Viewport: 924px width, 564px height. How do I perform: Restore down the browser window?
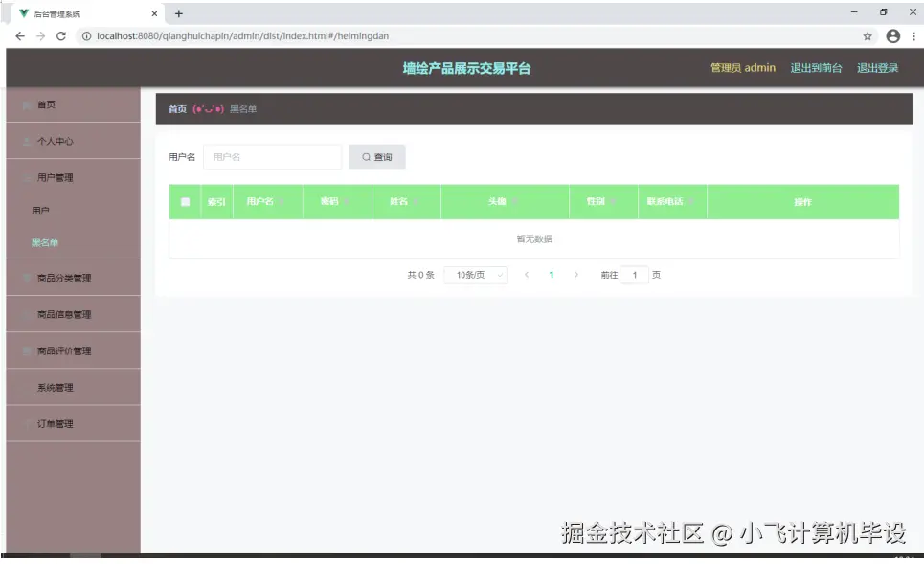click(x=884, y=11)
